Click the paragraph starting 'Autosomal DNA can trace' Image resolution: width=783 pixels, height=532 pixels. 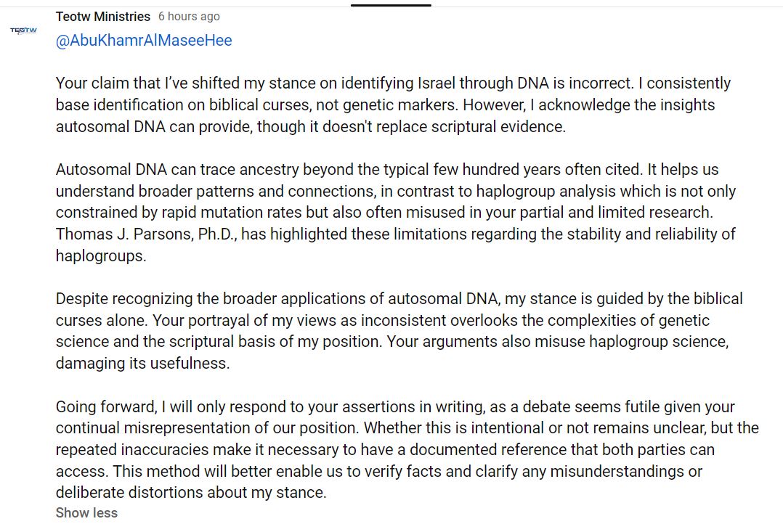[395, 213]
